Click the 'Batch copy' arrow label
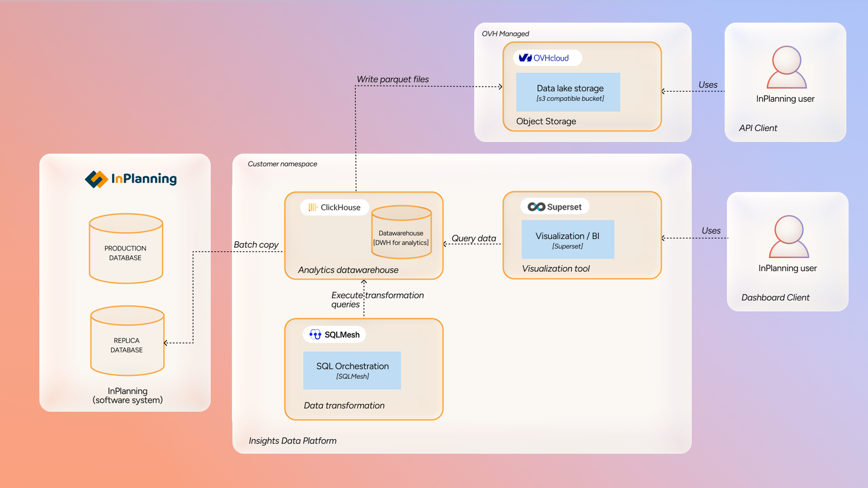Image resolution: width=868 pixels, height=488 pixels. [x=256, y=245]
